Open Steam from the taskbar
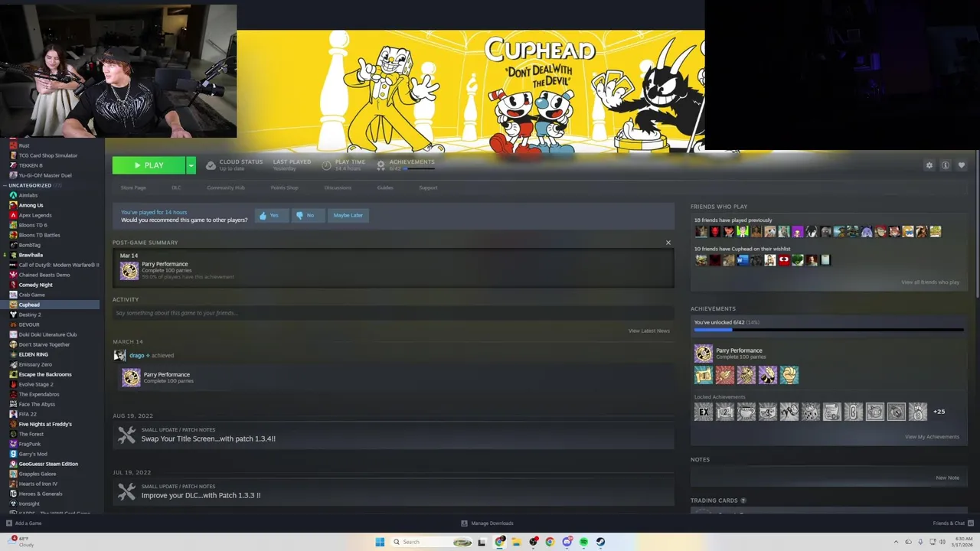 tap(600, 542)
